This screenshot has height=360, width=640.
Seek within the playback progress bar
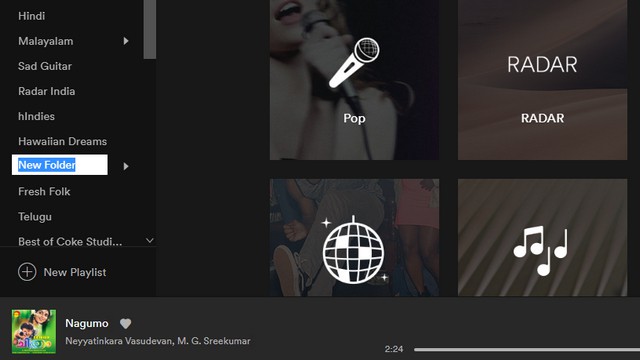pyautogui.click(x=527, y=349)
